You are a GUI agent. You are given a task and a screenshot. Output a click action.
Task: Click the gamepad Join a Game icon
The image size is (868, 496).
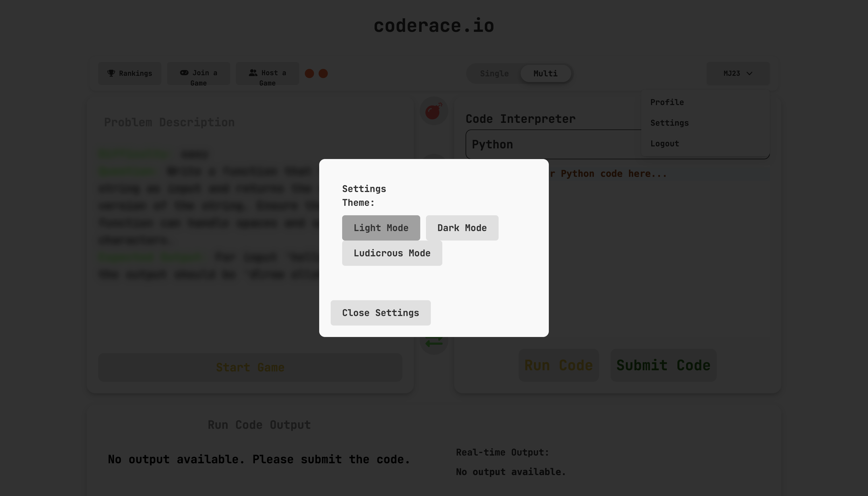click(x=184, y=73)
